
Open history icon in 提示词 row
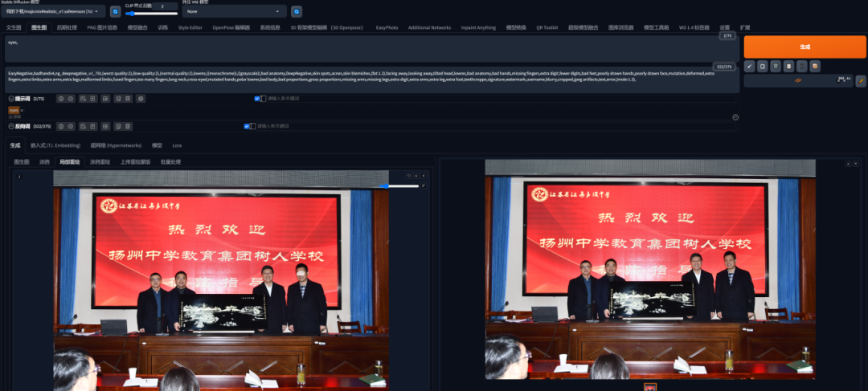click(x=83, y=99)
